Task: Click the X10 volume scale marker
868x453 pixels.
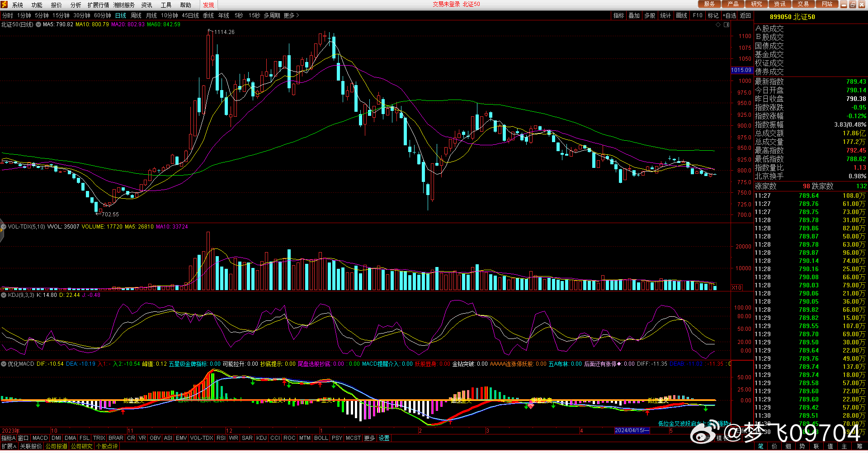Action: pos(737,288)
